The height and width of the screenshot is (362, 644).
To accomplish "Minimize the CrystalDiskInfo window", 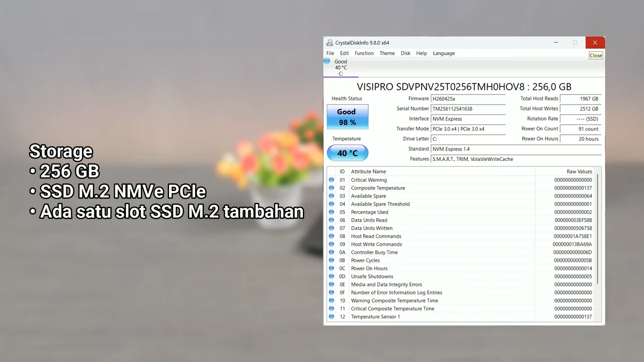I will tap(555, 43).
